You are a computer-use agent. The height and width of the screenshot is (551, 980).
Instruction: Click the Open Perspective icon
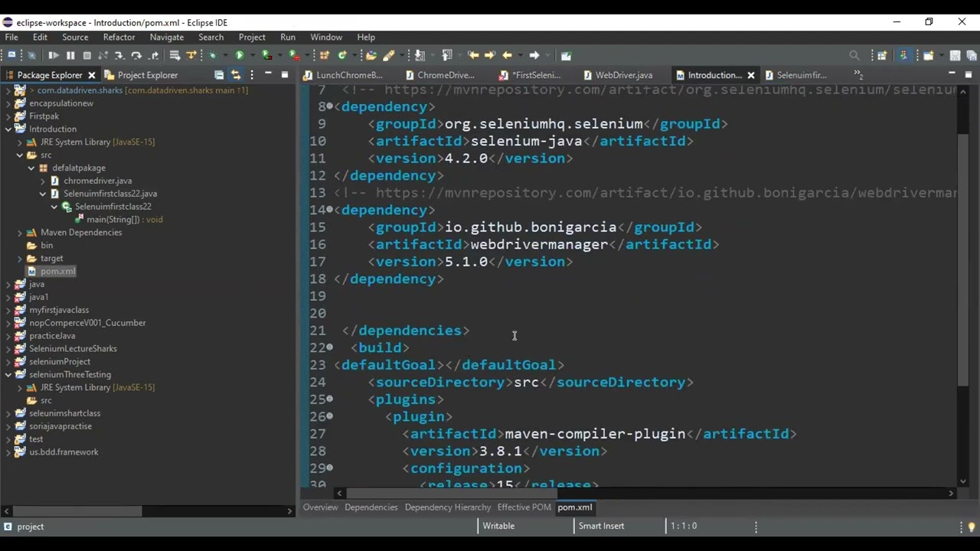(x=882, y=55)
